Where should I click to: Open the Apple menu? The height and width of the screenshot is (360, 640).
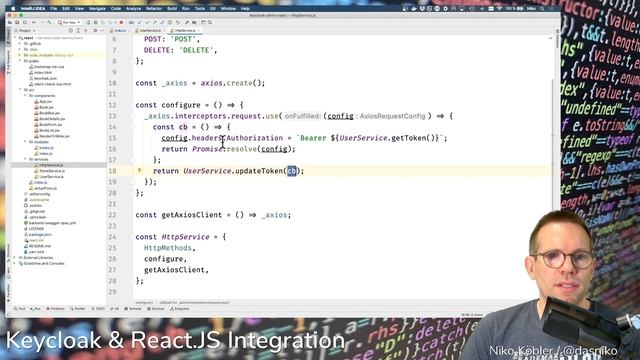[x=13, y=8]
